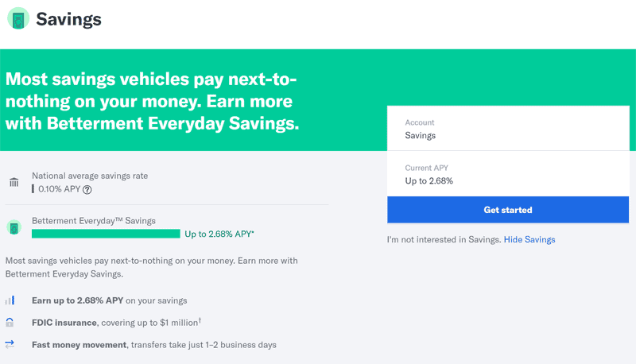
Task: Click the bank building icon
Action: tap(14, 182)
